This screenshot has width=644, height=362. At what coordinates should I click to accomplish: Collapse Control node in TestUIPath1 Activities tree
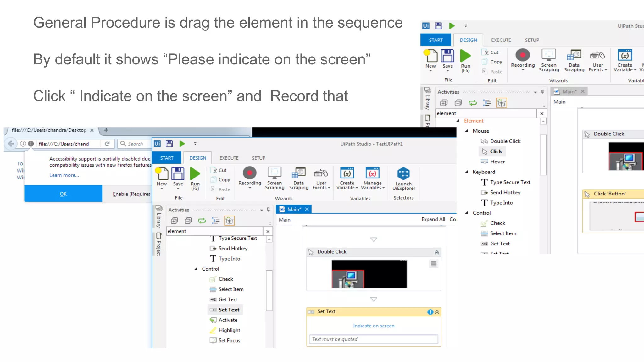click(196, 269)
